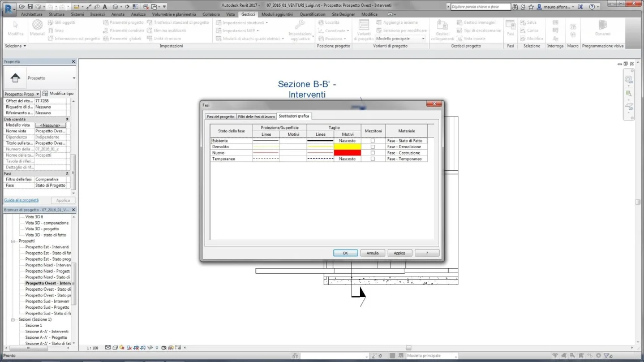The width and height of the screenshot is (644, 362).
Task: Click the Varianti di progetto icon
Action: (x=363, y=29)
